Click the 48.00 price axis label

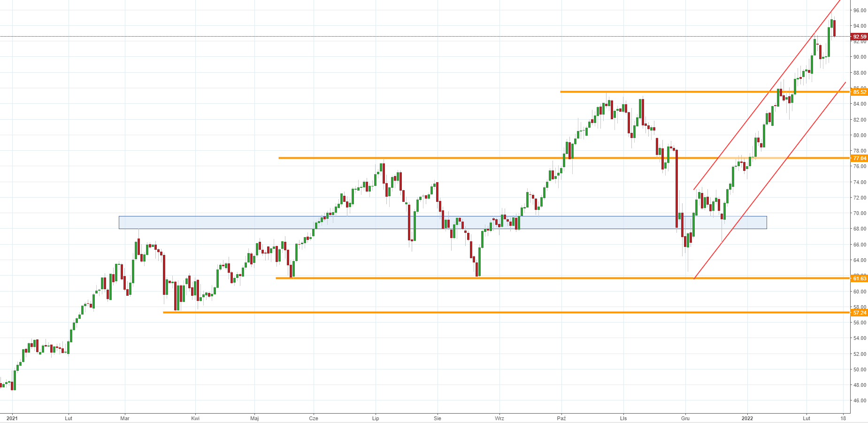[x=860, y=385]
